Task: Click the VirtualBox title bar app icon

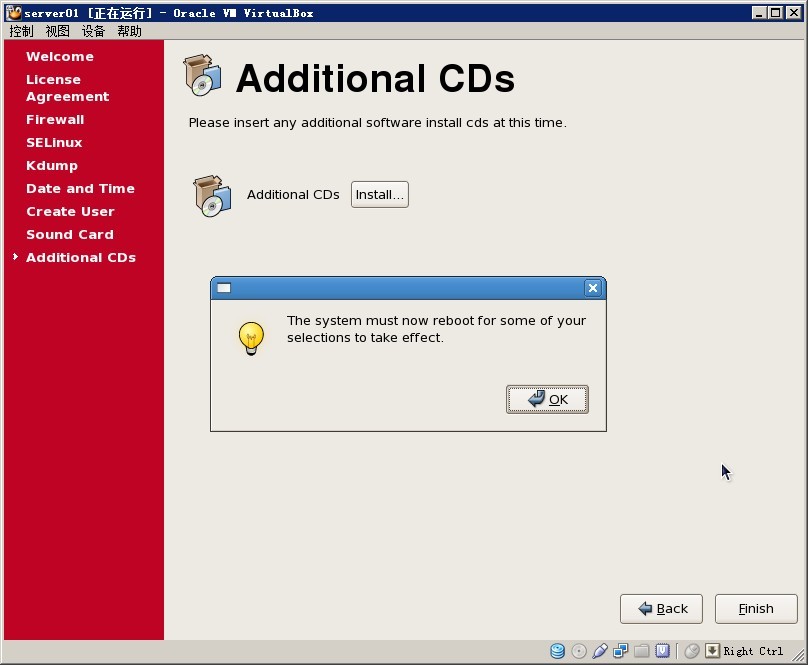Action: coord(13,12)
